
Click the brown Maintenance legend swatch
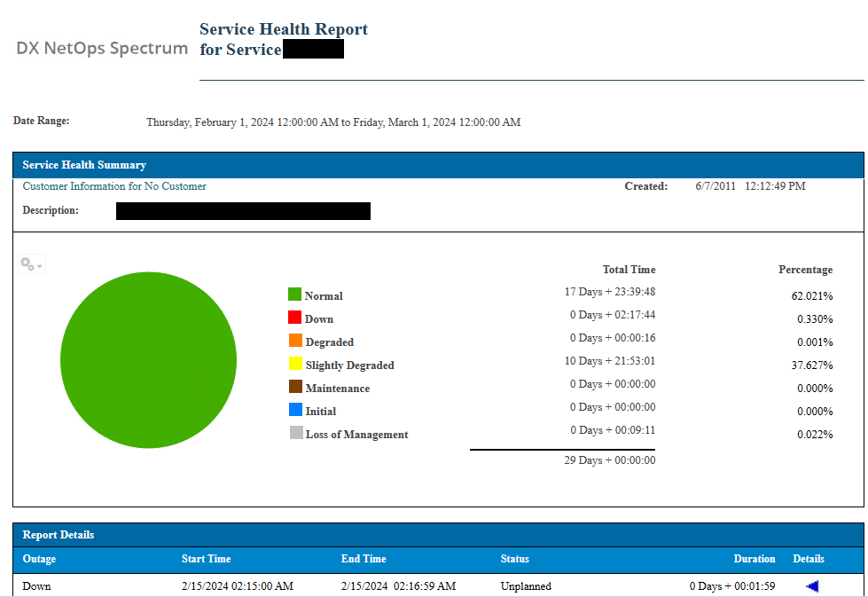pyautogui.click(x=295, y=387)
